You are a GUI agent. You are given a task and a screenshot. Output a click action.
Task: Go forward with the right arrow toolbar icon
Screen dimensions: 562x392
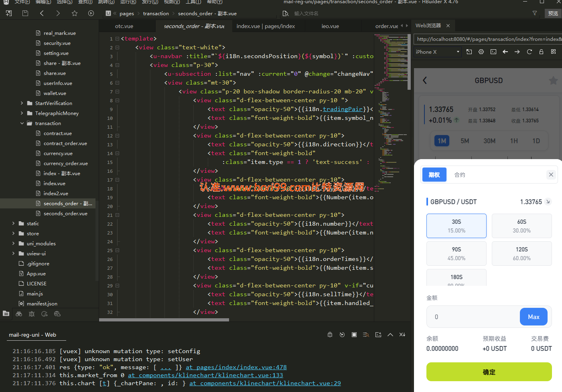point(58,13)
